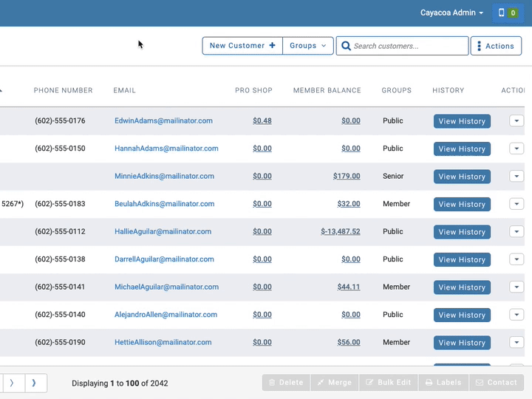This screenshot has width=532, height=399.
Task: Click the search magnifier icon
Action: [346, 46]
